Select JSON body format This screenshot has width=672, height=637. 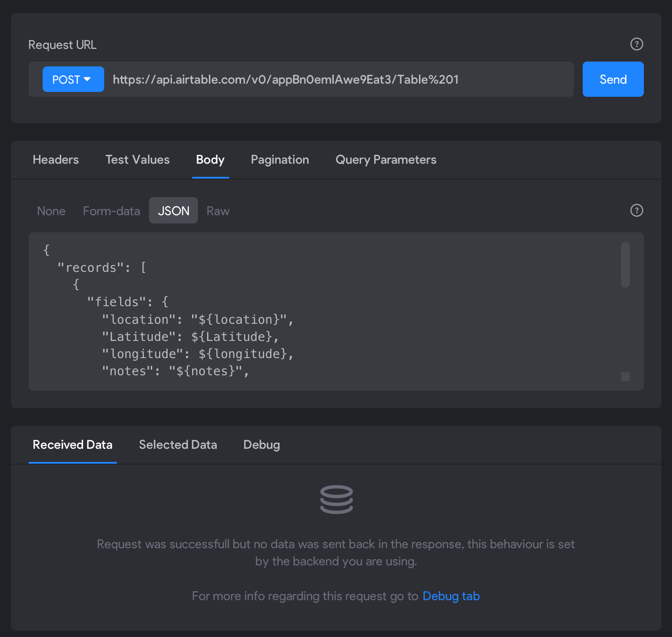tap(173, 211)
